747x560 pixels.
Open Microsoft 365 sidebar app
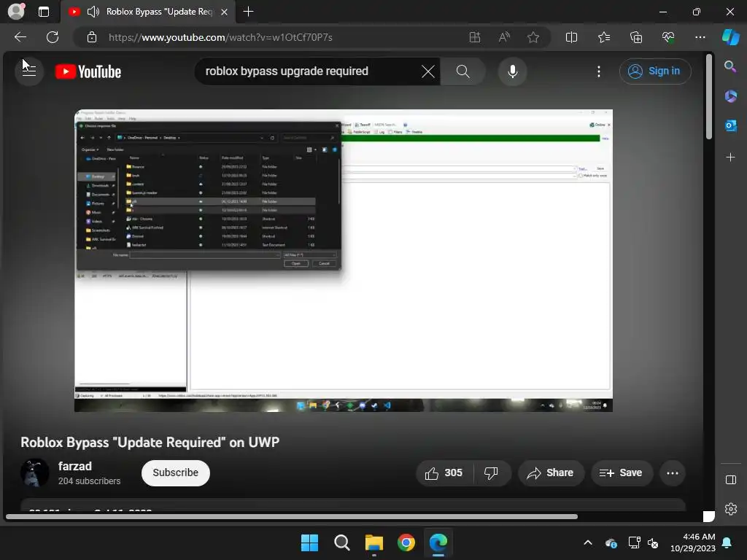(x=730, y=96)
